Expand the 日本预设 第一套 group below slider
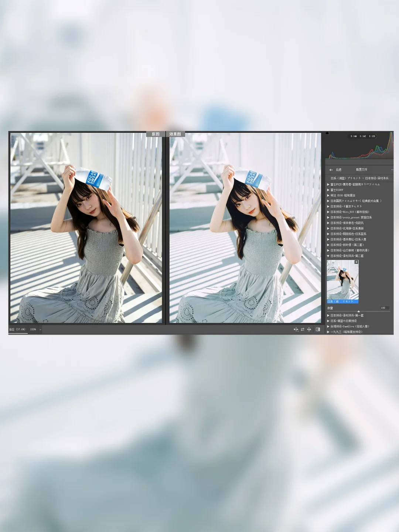The height and width of the screenshot is (532, 399). [328, 316]
